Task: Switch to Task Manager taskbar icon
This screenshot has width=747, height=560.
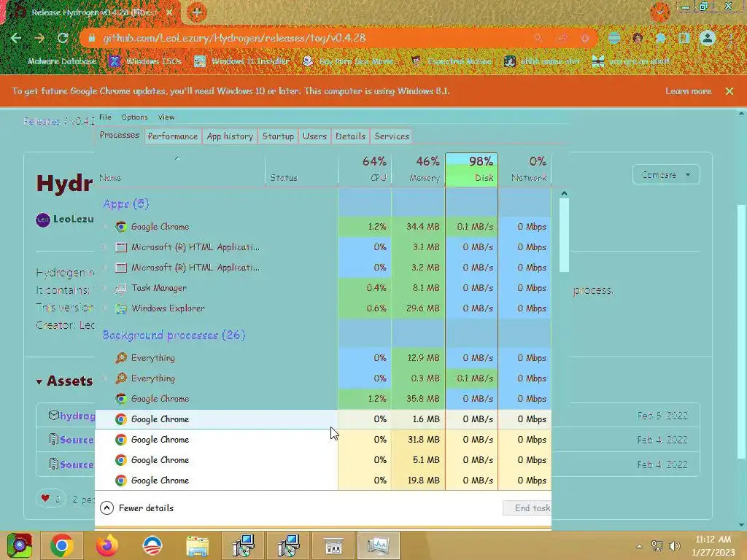Action: [379, 545]
